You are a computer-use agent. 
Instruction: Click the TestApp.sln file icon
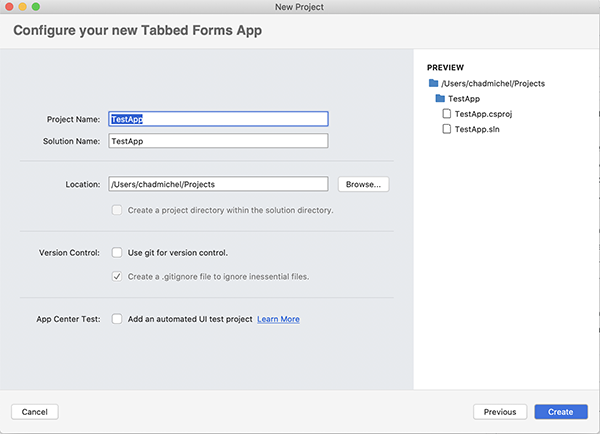click(x=447, y=129)
